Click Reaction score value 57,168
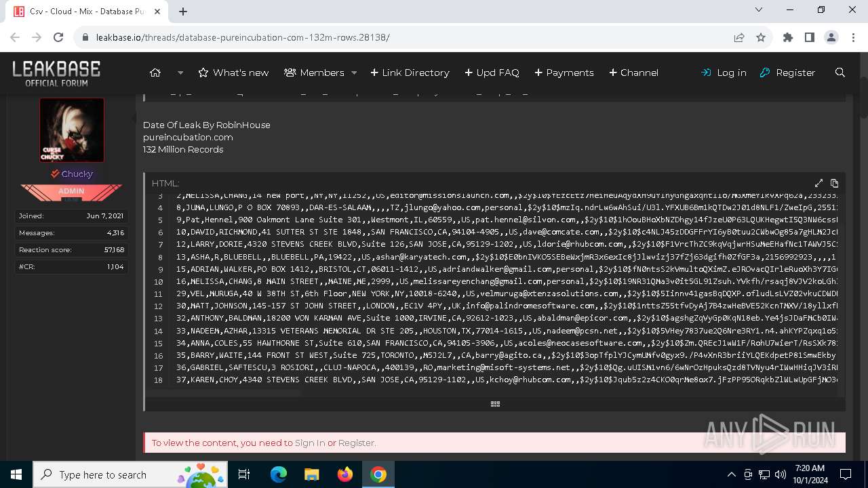The height and width of the screenshot is (488, 868). pyautogui.click(x=113, y=249)
